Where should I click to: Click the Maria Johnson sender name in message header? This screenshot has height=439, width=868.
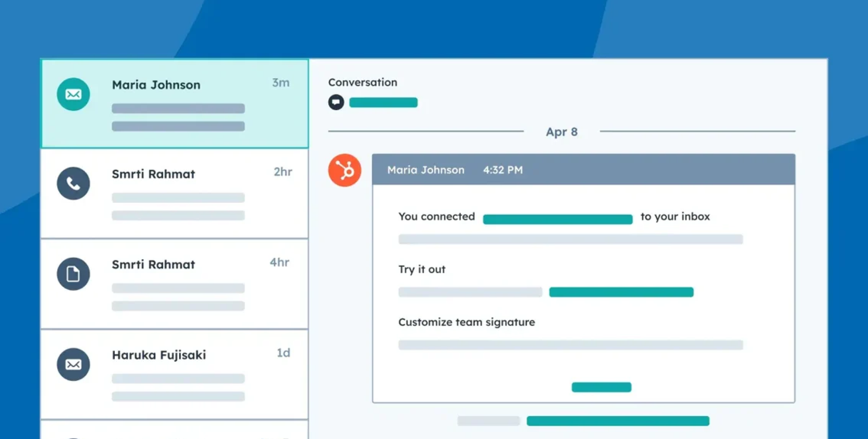425,170
